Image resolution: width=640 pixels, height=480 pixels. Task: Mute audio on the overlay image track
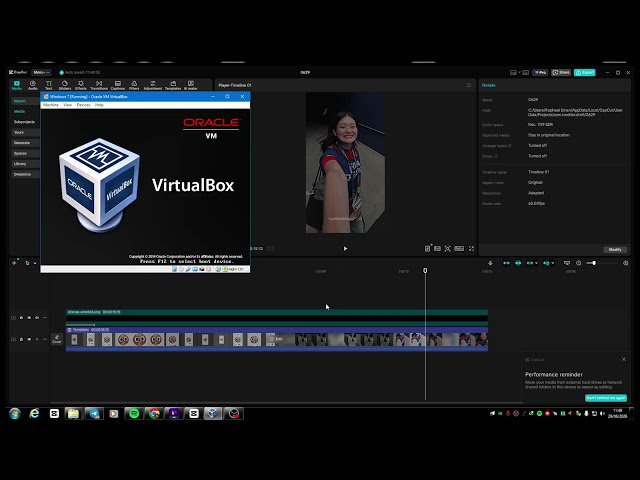[x=37, y=318]
